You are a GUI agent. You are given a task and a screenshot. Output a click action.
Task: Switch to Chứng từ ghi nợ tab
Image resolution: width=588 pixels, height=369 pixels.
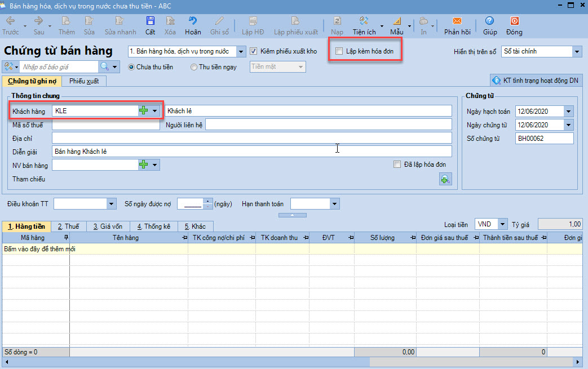point(32,81)
